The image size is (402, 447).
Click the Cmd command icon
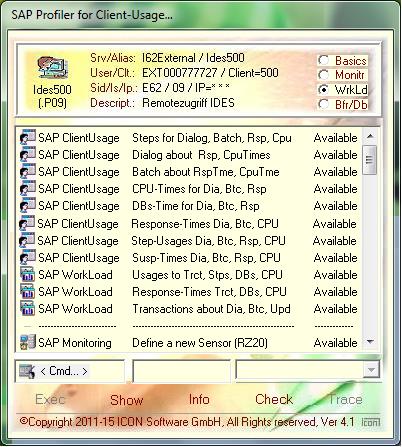tap(27, 371)
